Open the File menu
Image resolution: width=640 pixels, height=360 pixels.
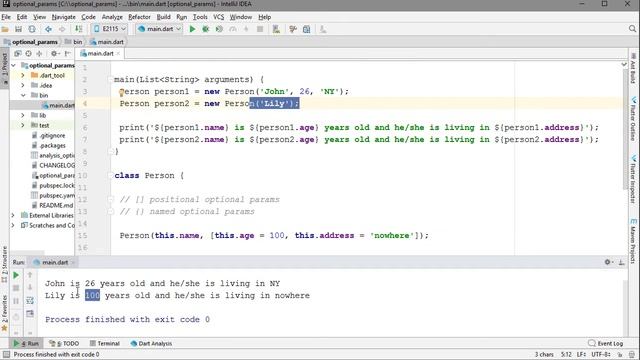(6, 17)
